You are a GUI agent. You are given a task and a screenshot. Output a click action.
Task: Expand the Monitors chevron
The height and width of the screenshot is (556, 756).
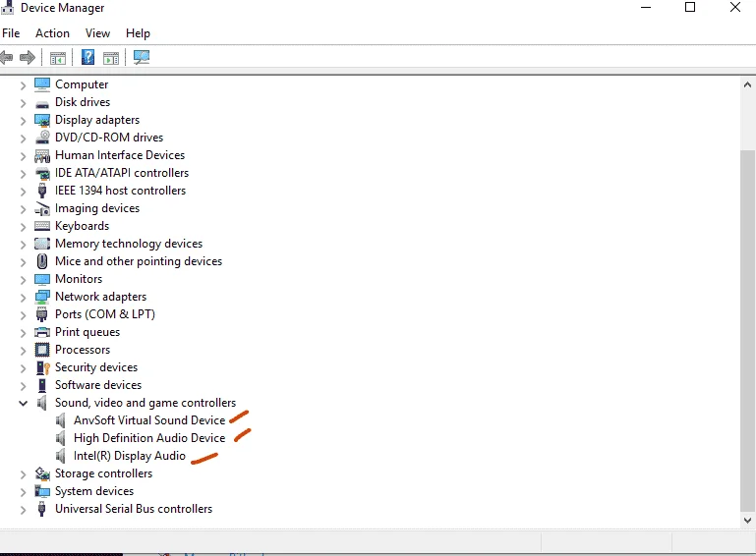23,280
